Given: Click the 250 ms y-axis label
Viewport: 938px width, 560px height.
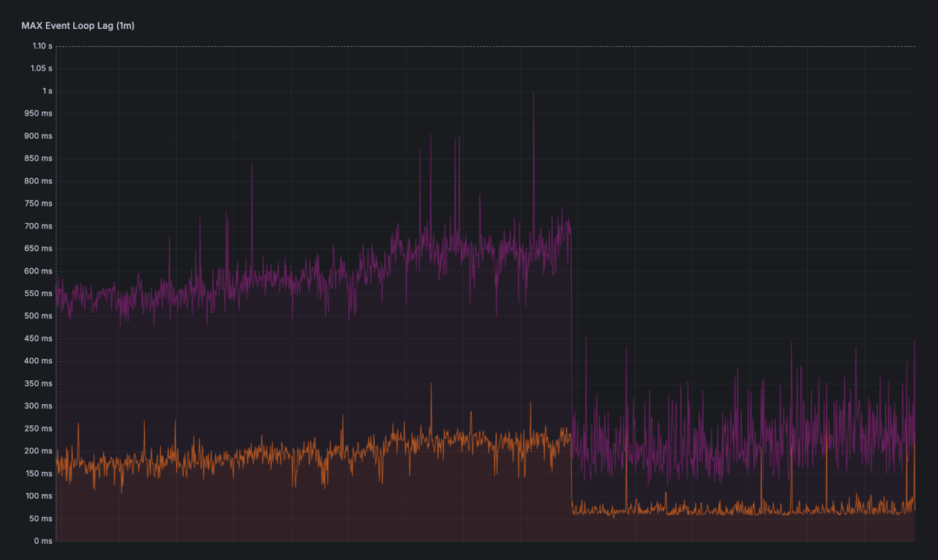Looking at the screenshot, I should click(38, 429).
